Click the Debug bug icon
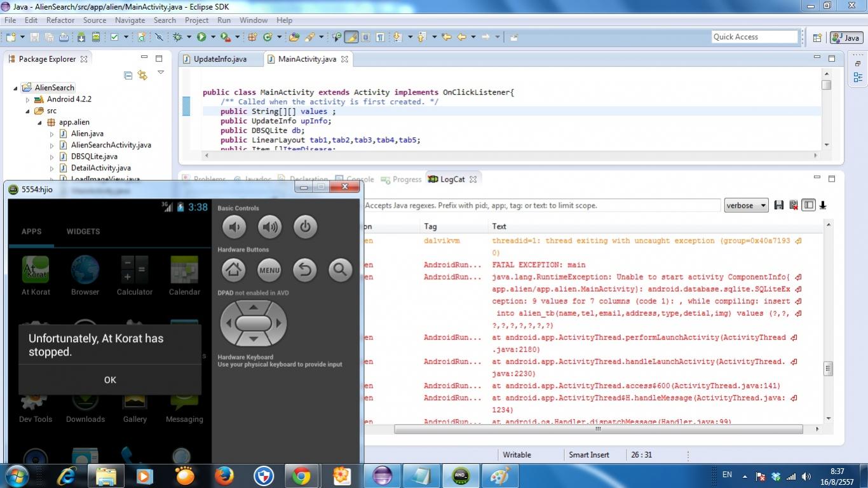The image size is (868, 488). point(178,37)
